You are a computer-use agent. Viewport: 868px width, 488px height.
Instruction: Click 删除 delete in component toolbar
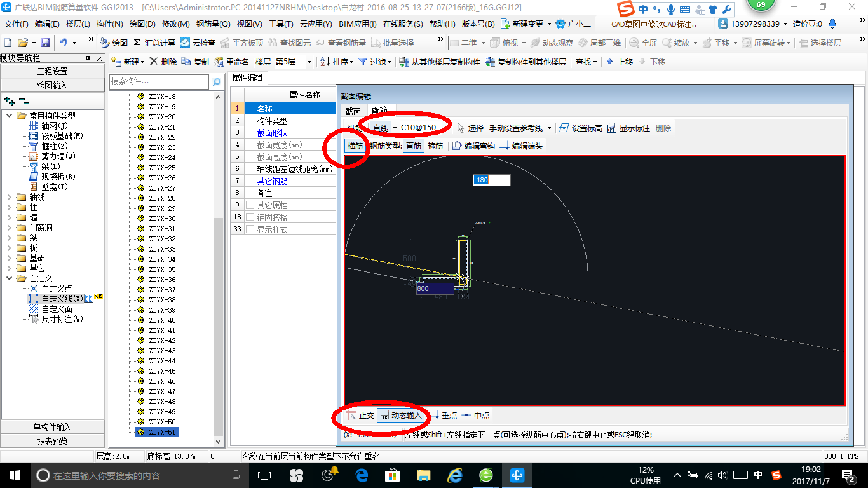[x=163, y=62]
